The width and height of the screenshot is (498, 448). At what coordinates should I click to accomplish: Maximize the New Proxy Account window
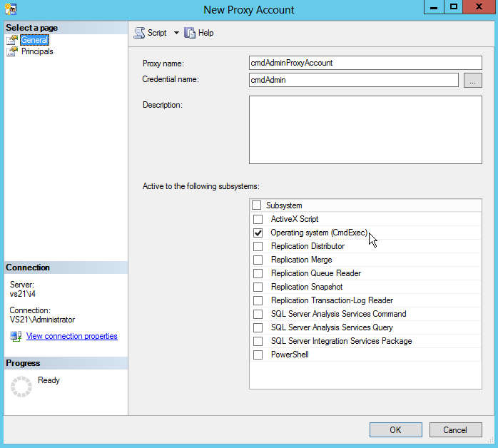454,7
